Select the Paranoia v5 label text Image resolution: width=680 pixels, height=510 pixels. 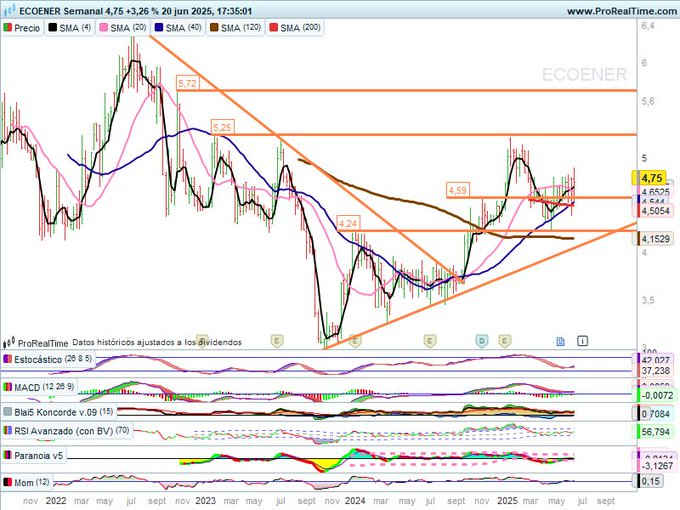[39, 455]
